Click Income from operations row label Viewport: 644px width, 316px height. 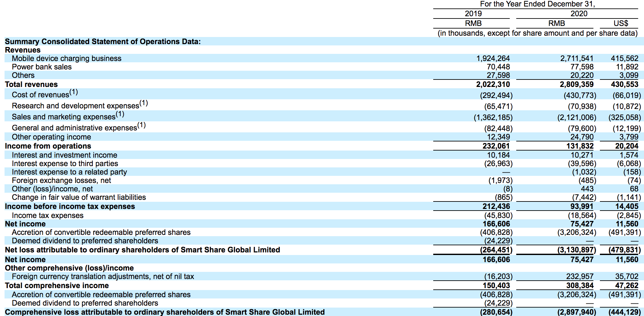pyautogui.click(x=48, y=146)
